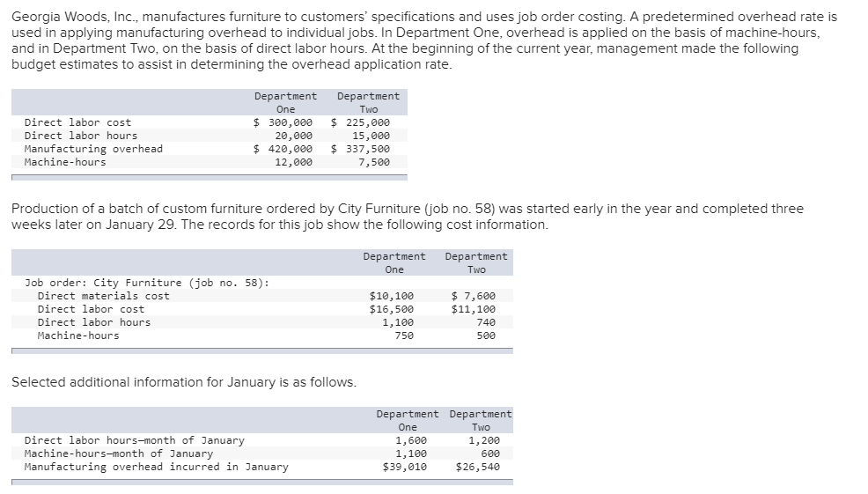Select the 20,000 direct labor hours value

293,136
